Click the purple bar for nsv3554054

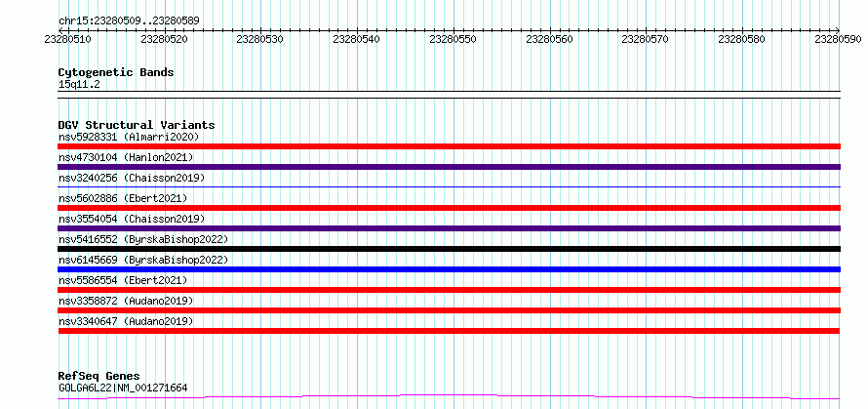pos(449,228)
